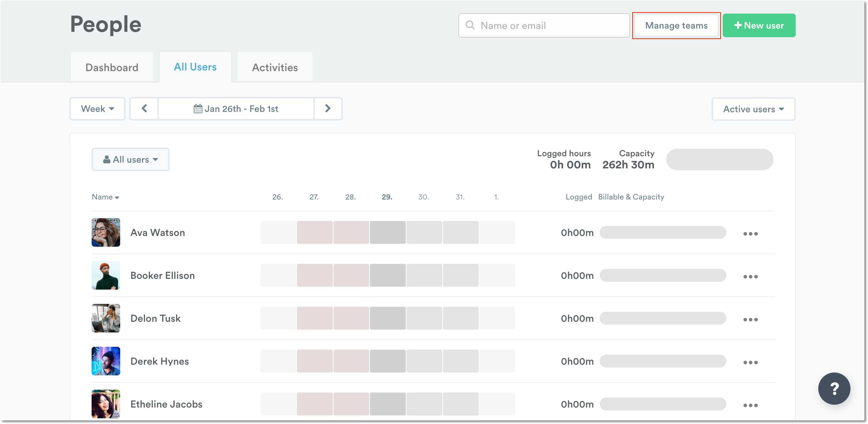The width and height of the screenshot is (868, 424).
Task: Open the help question mark bubble
Action: coord(834,388)
